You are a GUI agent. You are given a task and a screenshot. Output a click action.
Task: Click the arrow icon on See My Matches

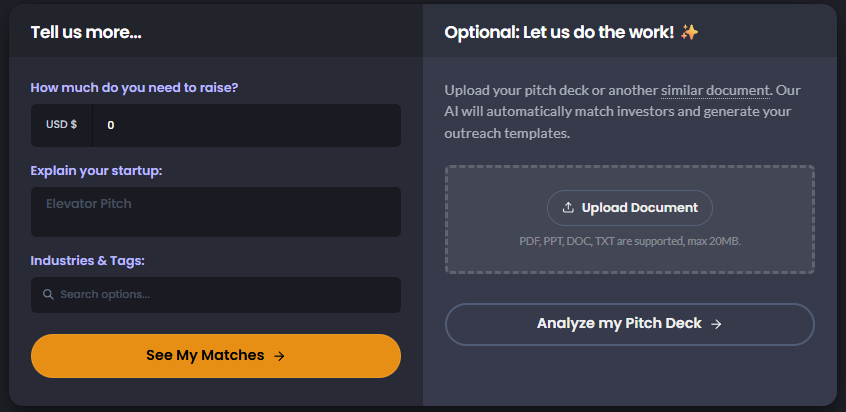279,356
